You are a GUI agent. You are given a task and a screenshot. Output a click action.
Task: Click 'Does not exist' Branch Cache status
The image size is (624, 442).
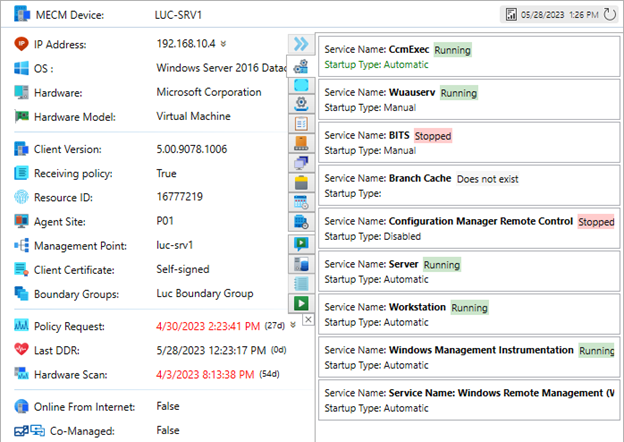point(488,179)
